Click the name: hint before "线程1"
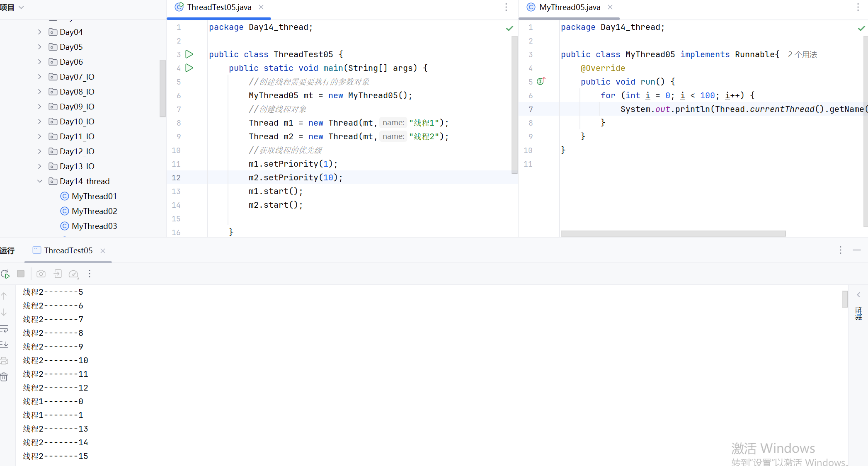 click(x=393, y=123)
